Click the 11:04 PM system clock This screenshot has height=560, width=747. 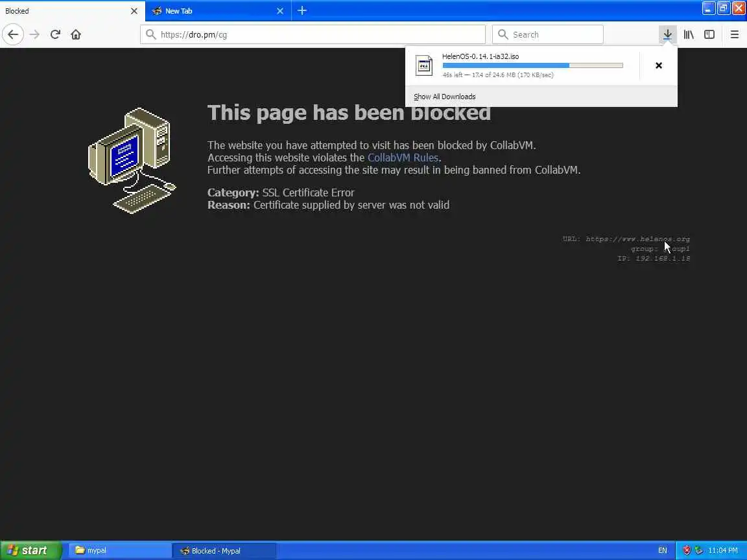[723, 550]
